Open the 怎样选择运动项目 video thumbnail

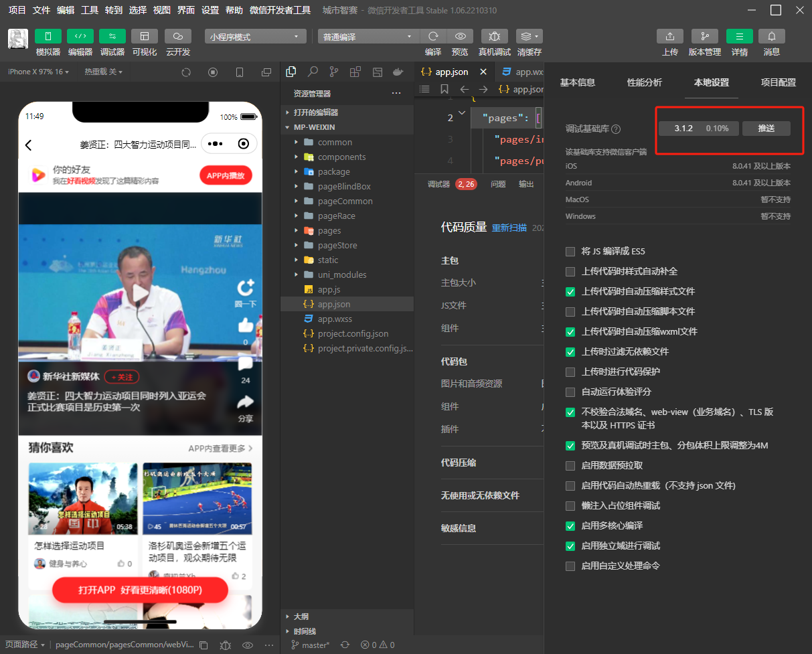pyautogui.click(x=83, y=499)
